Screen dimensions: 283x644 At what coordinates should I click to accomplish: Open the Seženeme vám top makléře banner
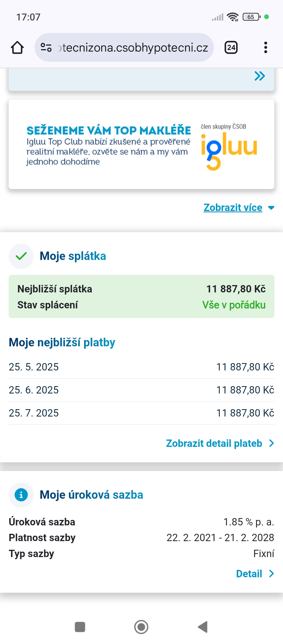point(141,144)
